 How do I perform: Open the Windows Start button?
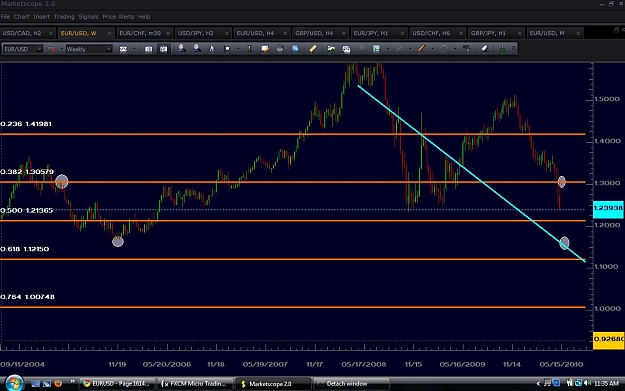coord(14,383)
